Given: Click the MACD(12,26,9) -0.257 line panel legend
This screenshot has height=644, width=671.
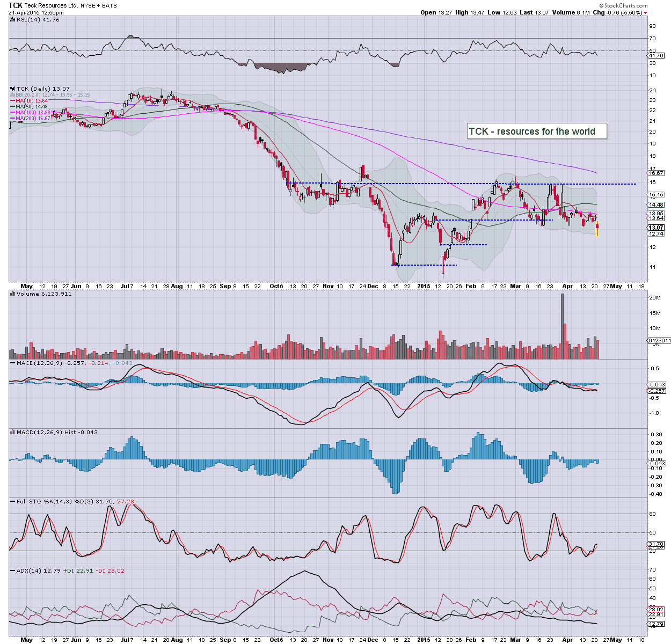Looking at the screenshot, I should [71, 363].
